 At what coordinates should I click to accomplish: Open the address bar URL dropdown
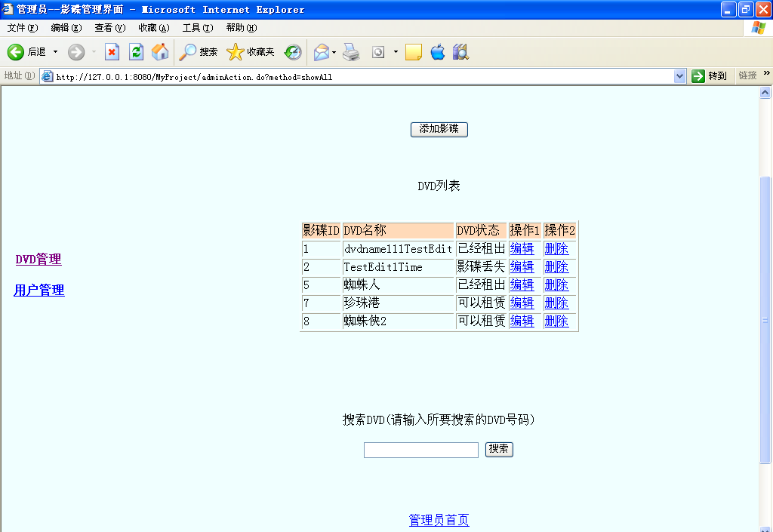pos(679,76)
